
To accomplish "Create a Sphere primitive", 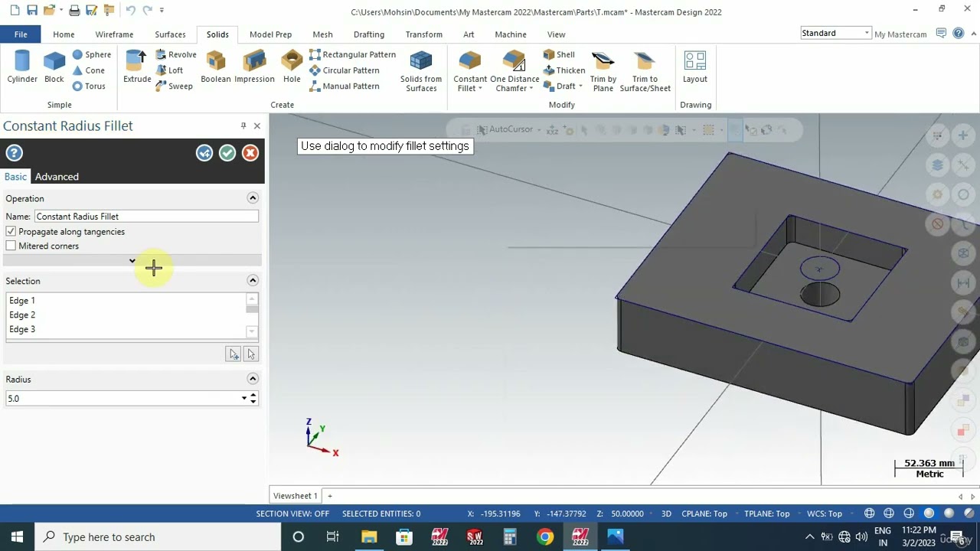I will tap(91, 54).
